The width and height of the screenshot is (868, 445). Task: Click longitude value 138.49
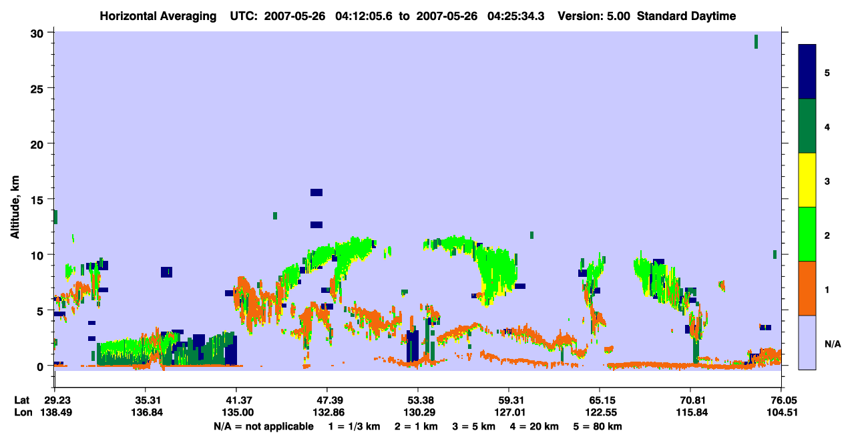(57, 413)
